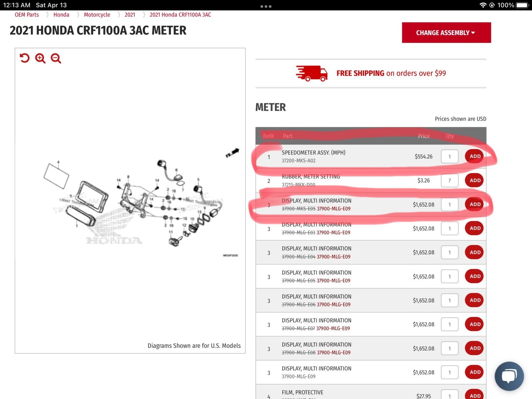Go to OEM Parts breadcrumb
This screenshot has width=532, height=399.
click(27, 15)
